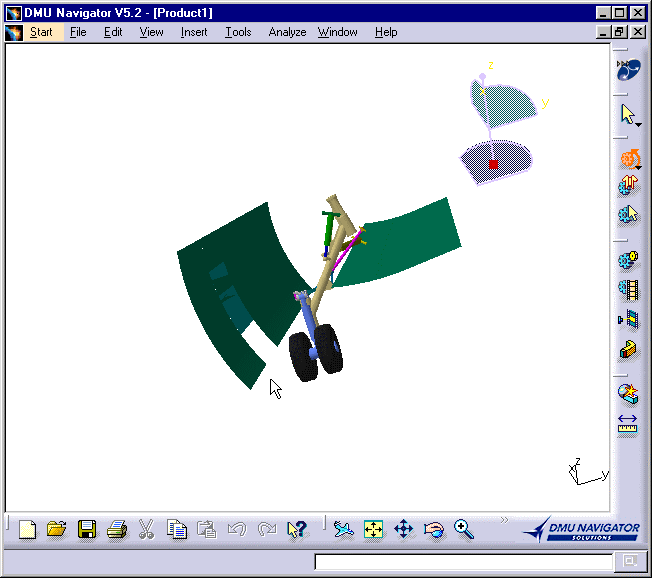
Task: Click the z-axis handle of the compass
Action: (482, 77)
